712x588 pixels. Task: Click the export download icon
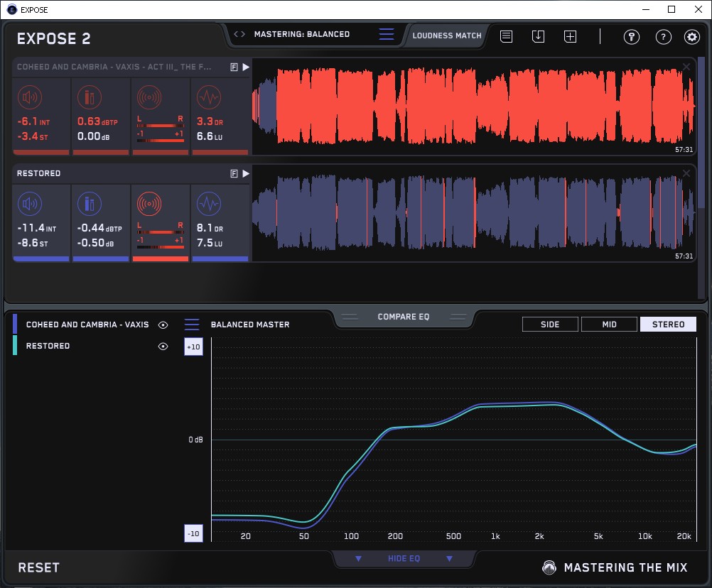click(538, 36)
